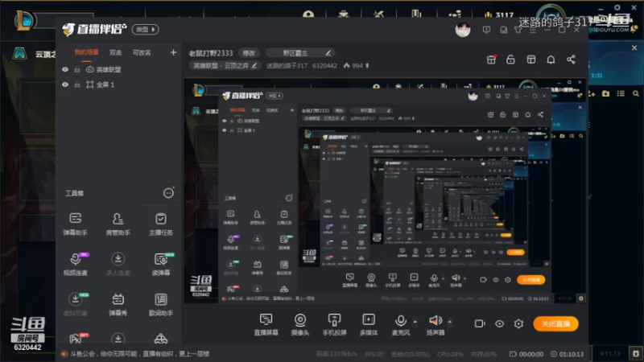The height and width of the screenshot is (362, 644).
Task: Toggle preview eye icon in bottom bar
Action: pyautogui.click(x=499, y=324)
